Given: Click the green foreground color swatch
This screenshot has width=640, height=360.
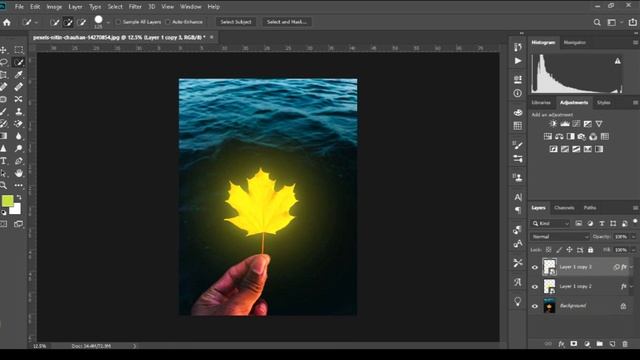Looking at the screenshot, I should tap(7, 201).
